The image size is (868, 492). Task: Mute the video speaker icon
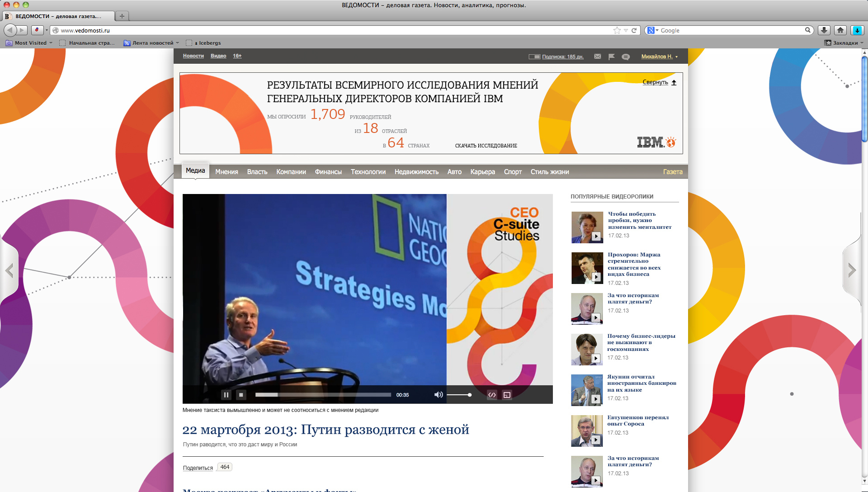click(x=438, y=395)
